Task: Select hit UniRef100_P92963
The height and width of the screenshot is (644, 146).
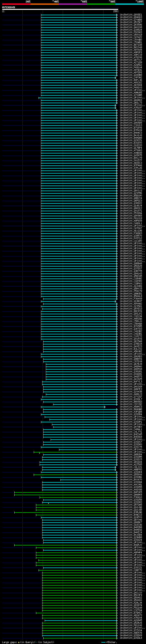Action: 131,32
